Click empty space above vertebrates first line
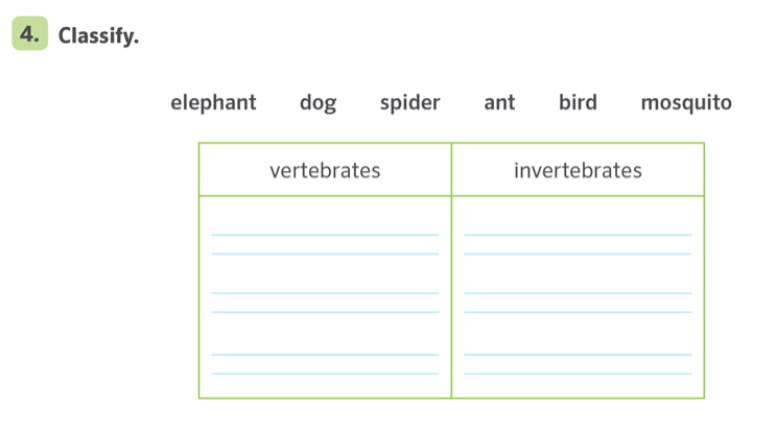This screenshot has height=427, width=757. (325, 215)
